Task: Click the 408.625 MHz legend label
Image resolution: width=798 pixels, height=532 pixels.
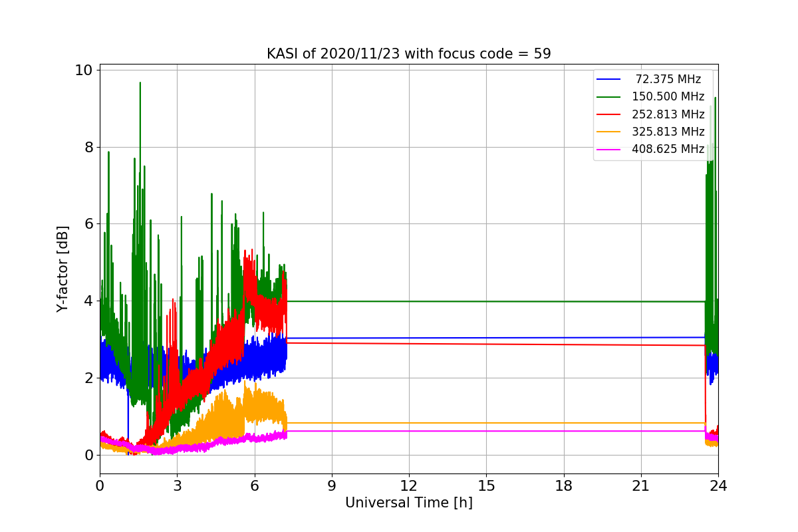Action: tap(668, 149)
